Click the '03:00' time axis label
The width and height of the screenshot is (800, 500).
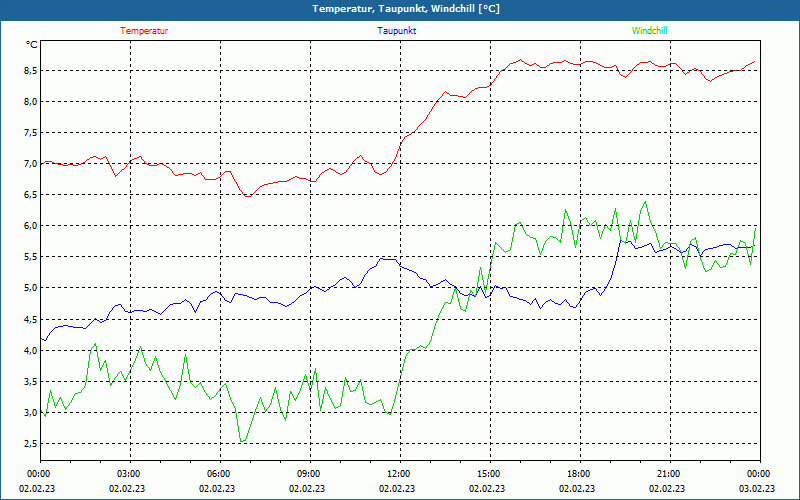[x=128, y=474]
